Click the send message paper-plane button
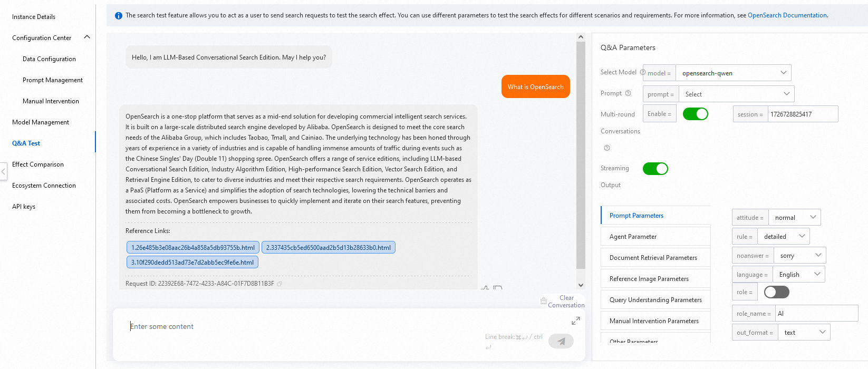Viewport: 868px width, 369px height. pyautogui.click(x=561, y=341)
